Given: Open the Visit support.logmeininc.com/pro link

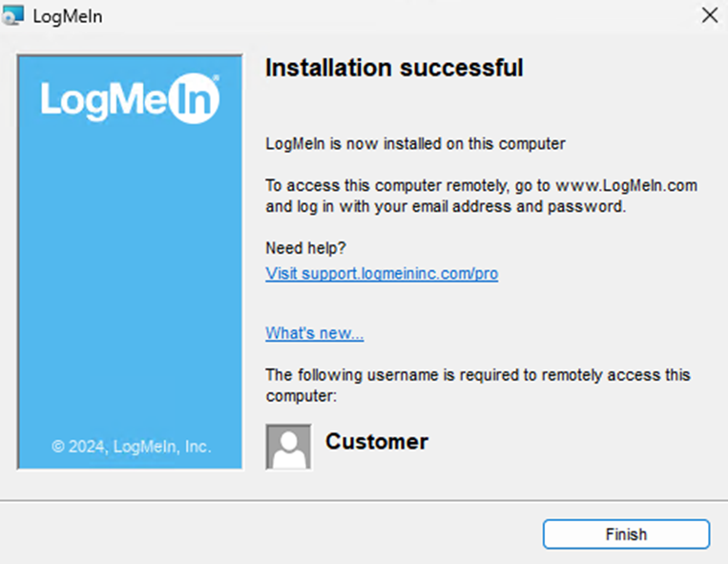Looking at the screenshot, I should coord(382,274).
